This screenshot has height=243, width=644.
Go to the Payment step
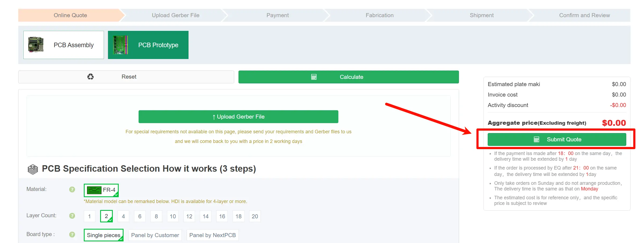tap(277, 15)
